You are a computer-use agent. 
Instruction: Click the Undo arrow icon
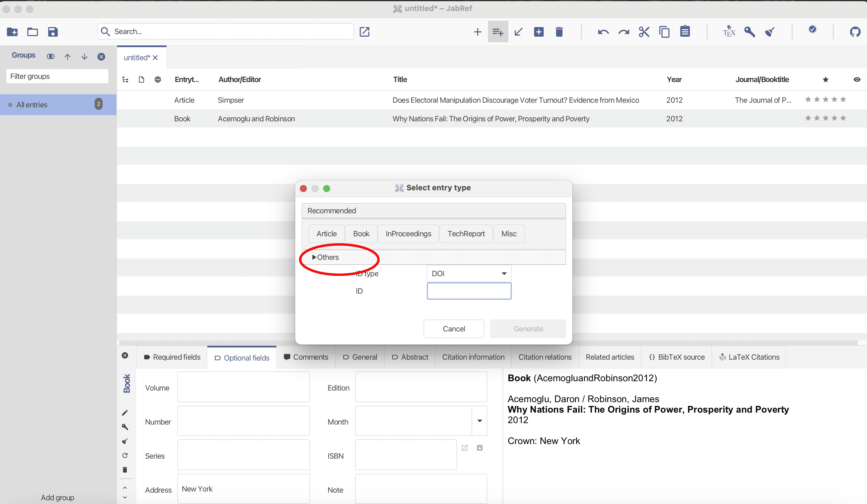[x=603, y=32]
